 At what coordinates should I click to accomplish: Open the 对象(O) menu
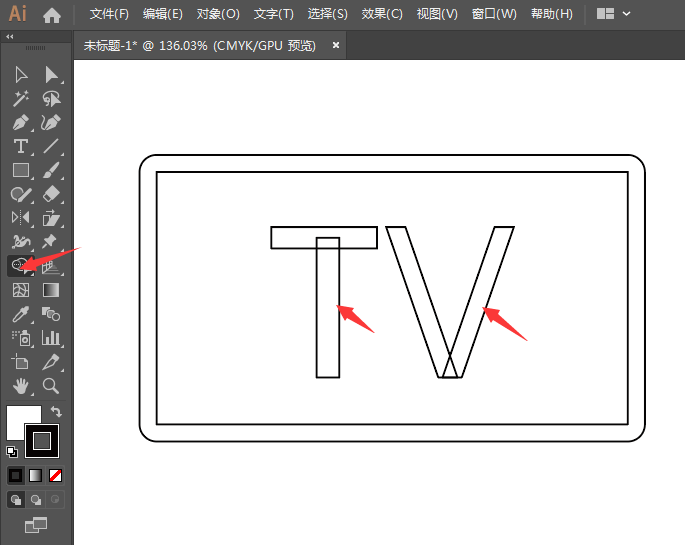click(218, 14)
